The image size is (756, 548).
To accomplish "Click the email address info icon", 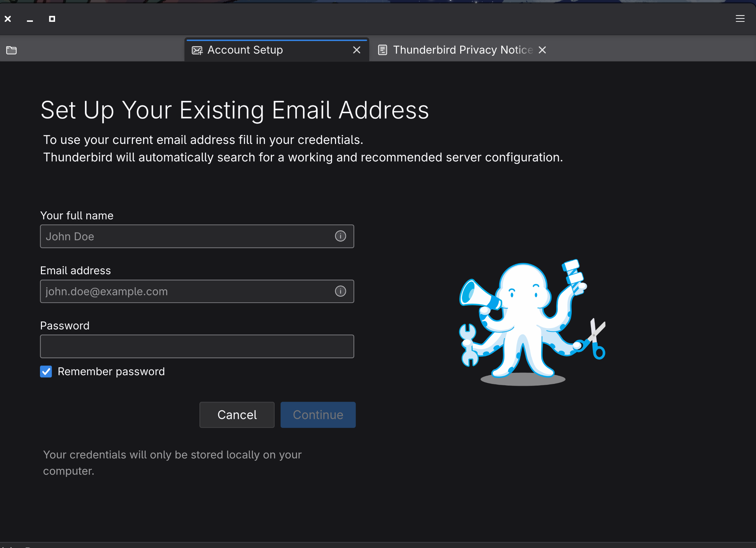I will click(x=340, y=291).
